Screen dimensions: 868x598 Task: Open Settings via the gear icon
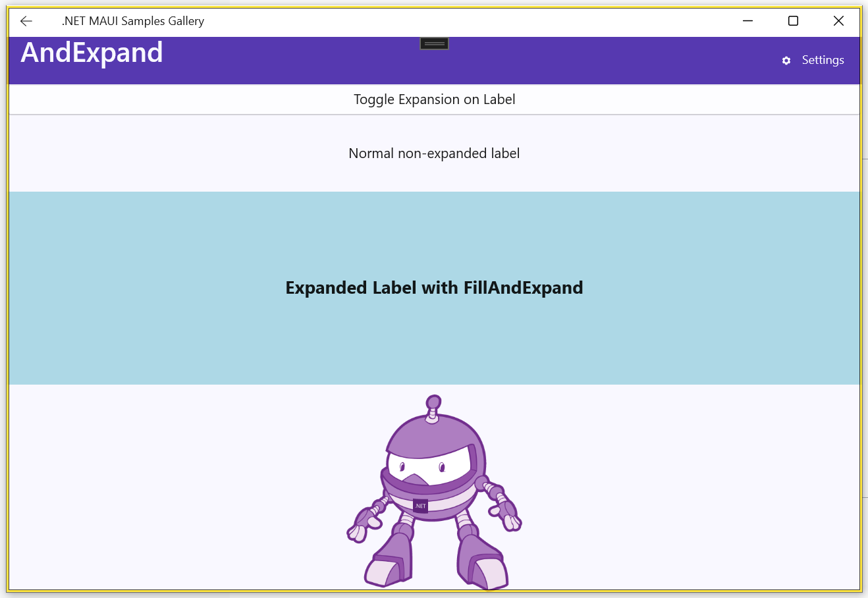(x=786, y=61)
